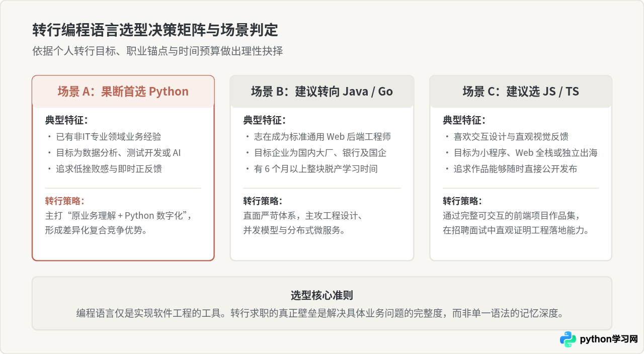The width and height of the screenshot is (644, 354).
Task: Click the line 通过完整可交互的前端项目作品集
Action: (512, 216)
